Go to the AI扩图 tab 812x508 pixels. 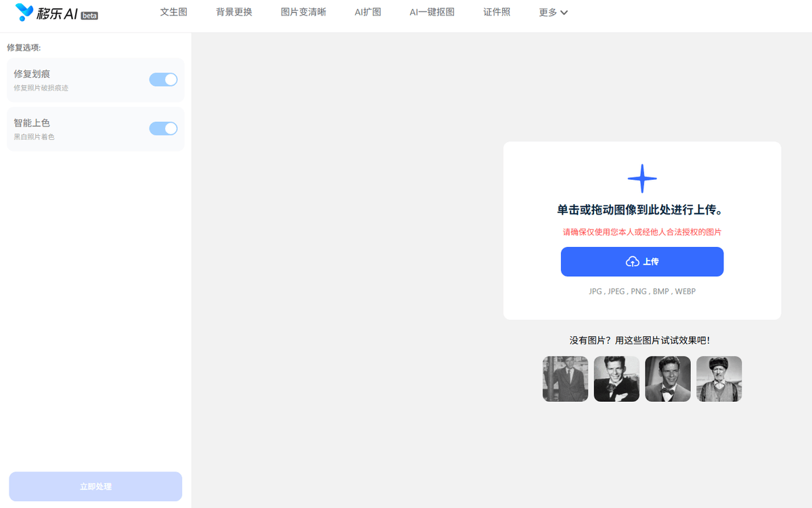pos(367,12)
